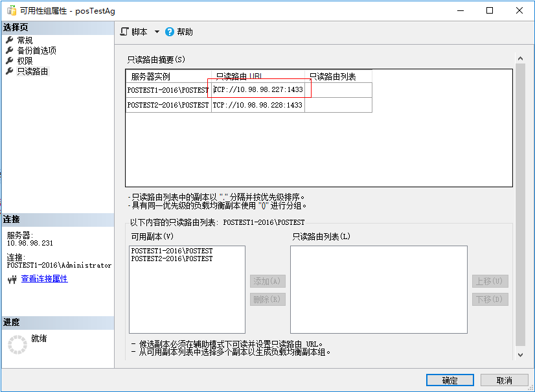The width and height of the screenshot is (535, 392).
Task: Click the 删除(R) button
Action: coord(267,299)
